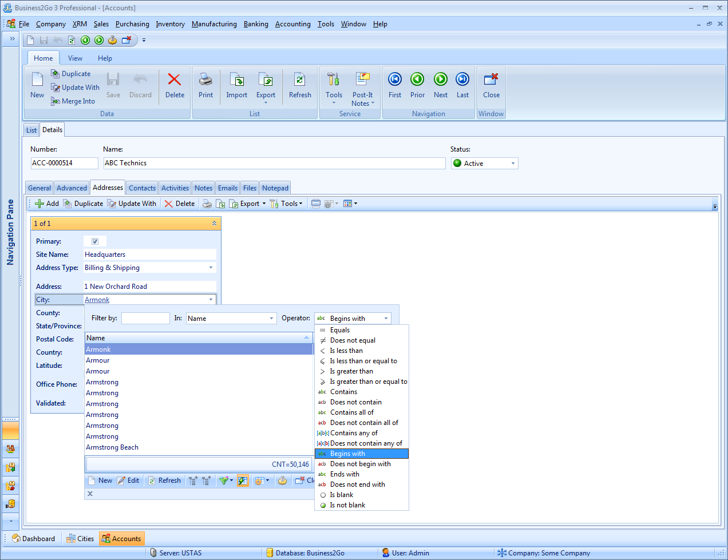This screenshot has width=728, height=560.
Task: Open the Address Type dropdown
Action: (211, 268)
